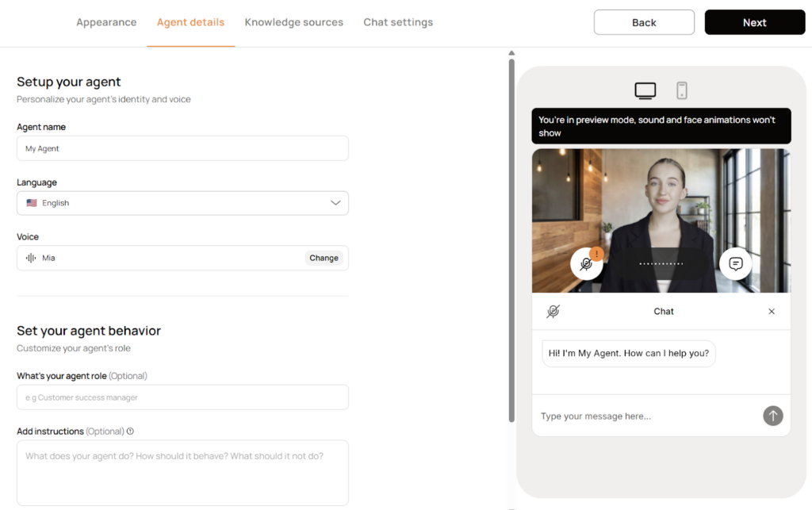Change the agent's voice
The image size is (812, 510).
(324, 257)
